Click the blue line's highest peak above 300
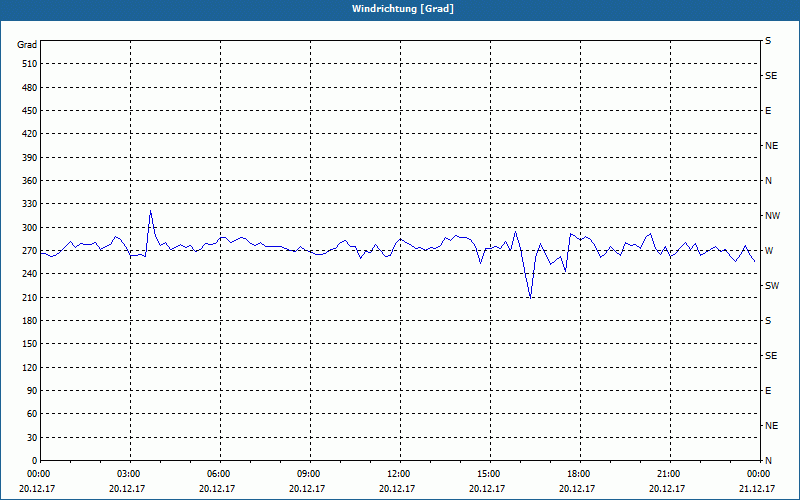The image size is (800, 500). tap(150, 211)
